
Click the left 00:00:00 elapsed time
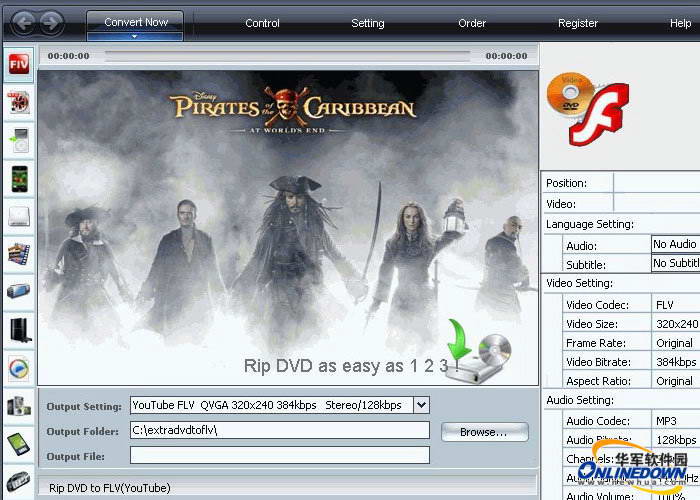pyautogui.click(x=68, y=56)
